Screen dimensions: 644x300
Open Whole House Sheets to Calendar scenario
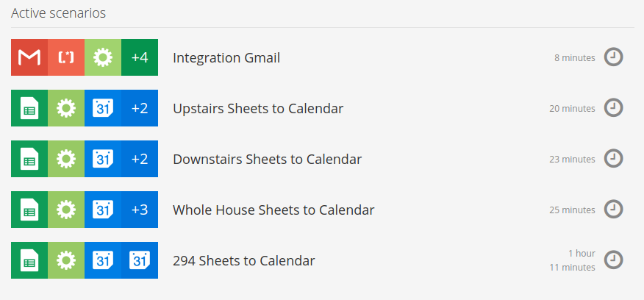273,210
